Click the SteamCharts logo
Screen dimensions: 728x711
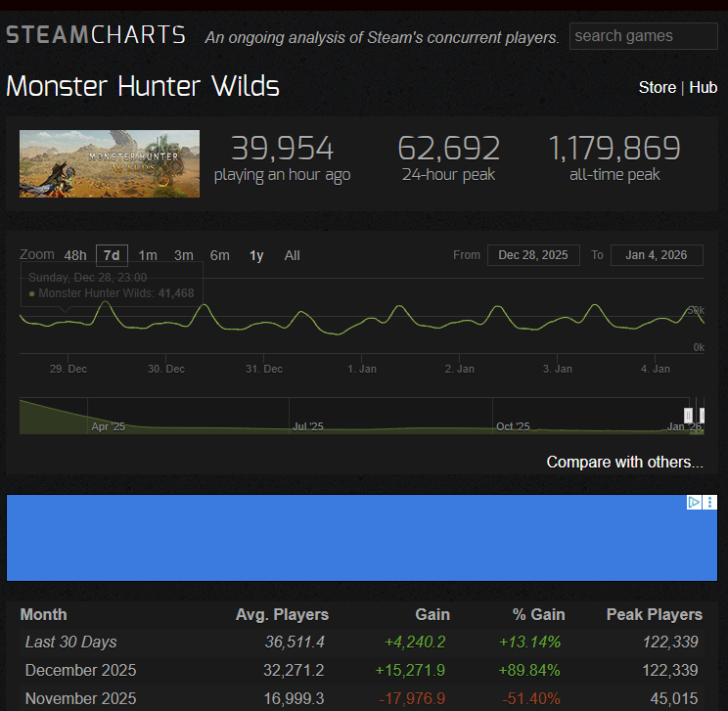point(96,35)
